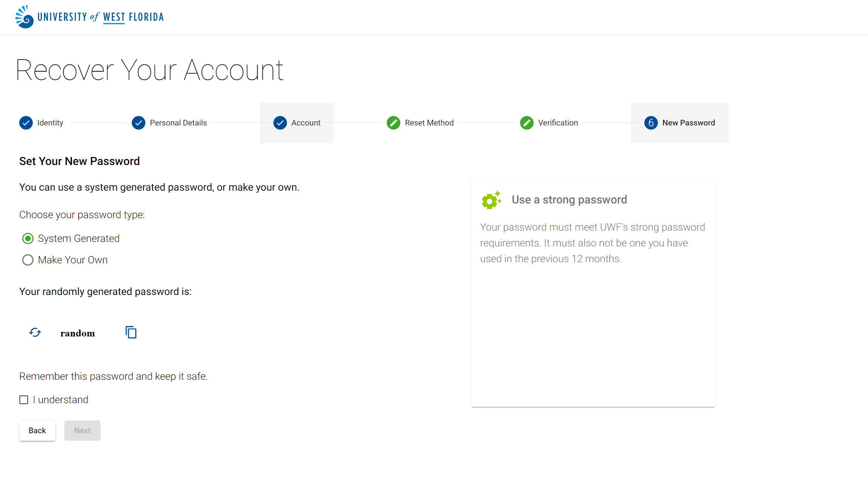Click the Reset Method pencil icon
868x489 pixels.
(x=394, y=123)
